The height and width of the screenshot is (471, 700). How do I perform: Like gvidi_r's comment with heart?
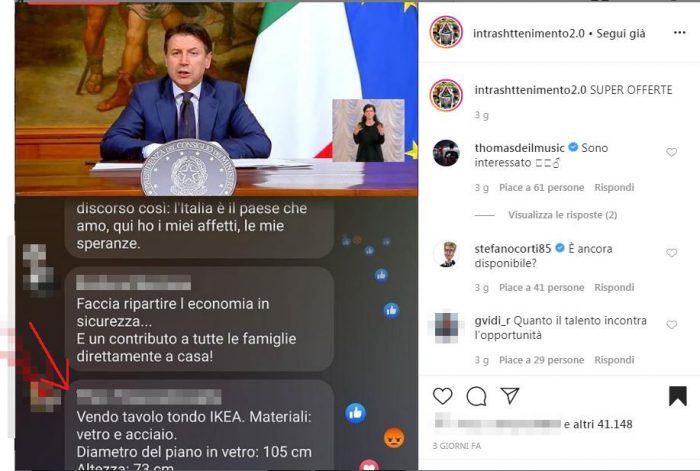[671, 325]
